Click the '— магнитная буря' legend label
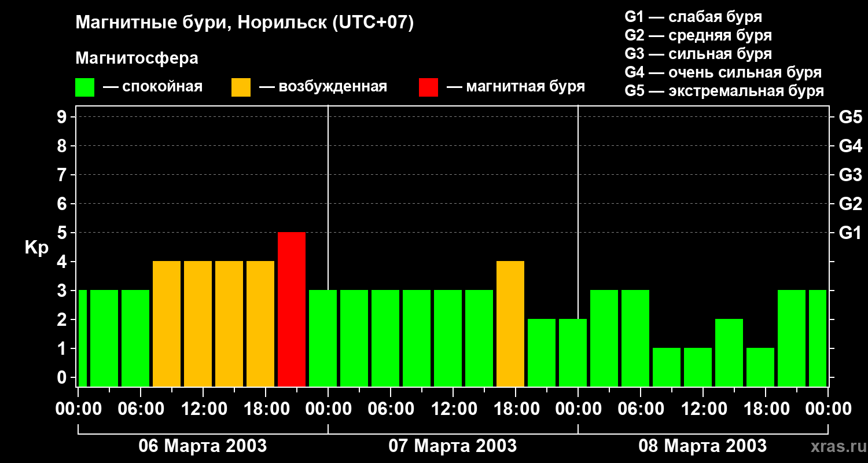Viewport: 868px width, 463px height. pos(516,87)
